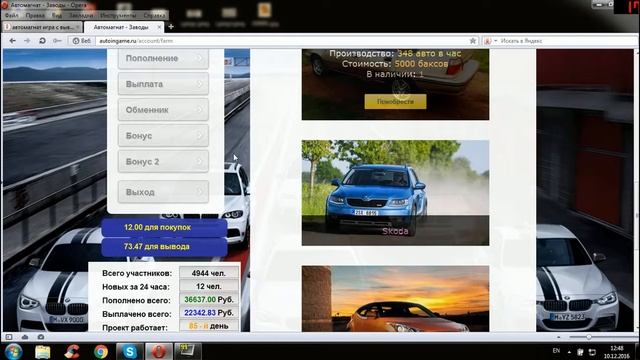Click the address bar URL field
Viewport: 640px width, 360px height.
(282, 41)
